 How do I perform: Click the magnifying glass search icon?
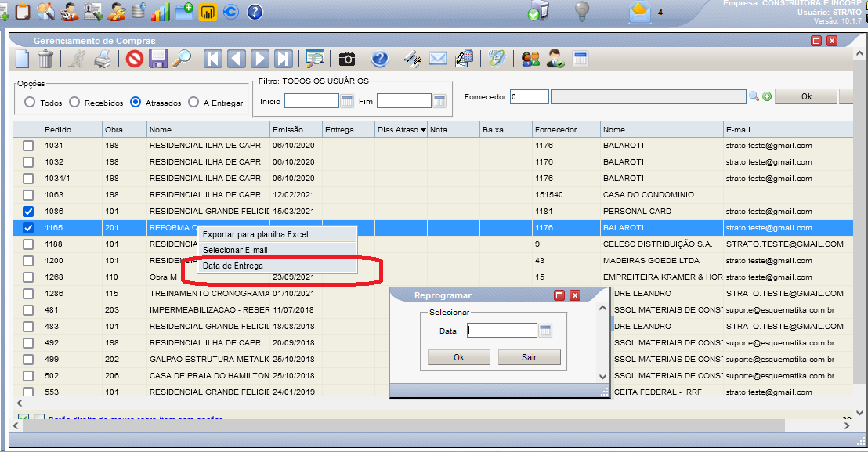click(182, 59)
